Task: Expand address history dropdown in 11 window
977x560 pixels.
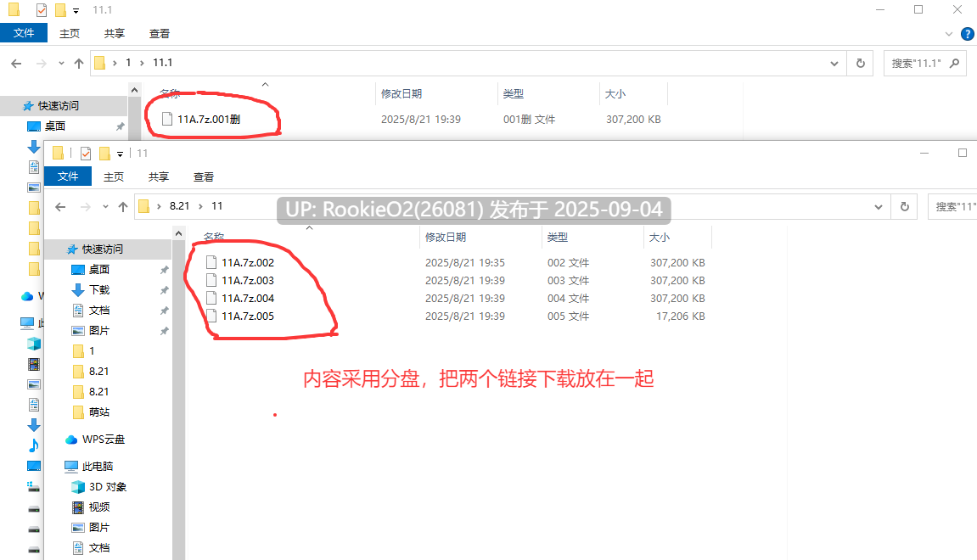Action: pos(878,207)
